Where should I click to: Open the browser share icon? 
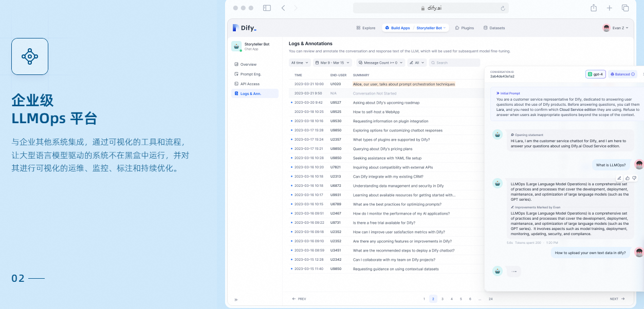tap(594, 8)
